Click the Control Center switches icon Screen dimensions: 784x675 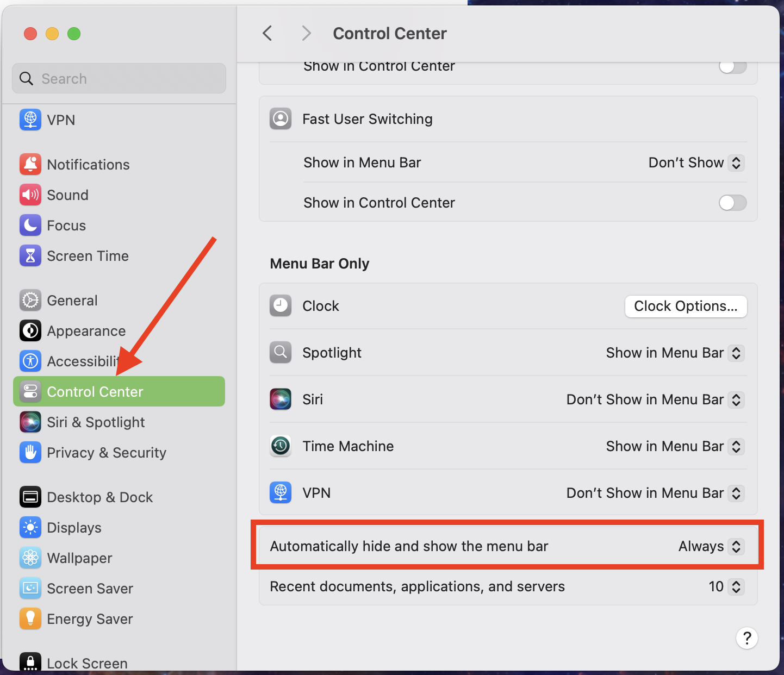click(30, 391)
